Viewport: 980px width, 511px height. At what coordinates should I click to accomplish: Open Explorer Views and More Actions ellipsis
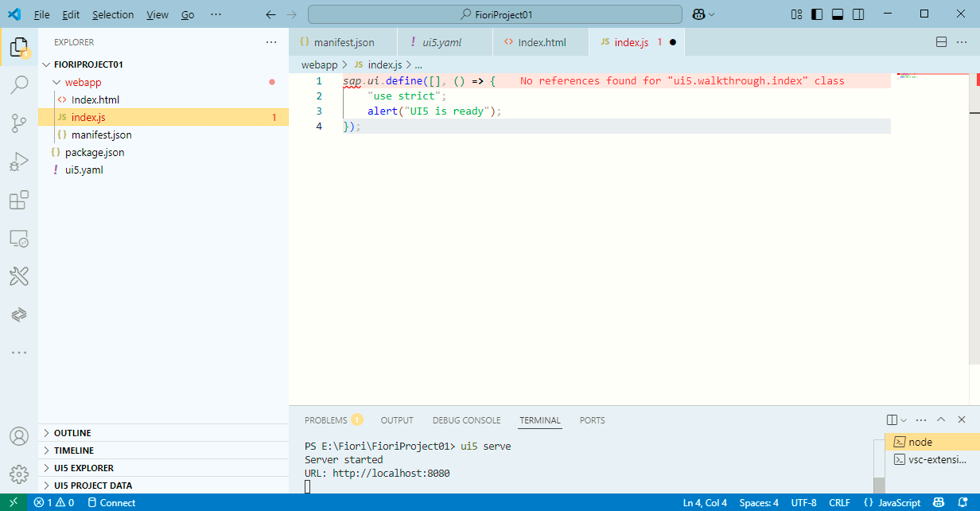(271, 42)
